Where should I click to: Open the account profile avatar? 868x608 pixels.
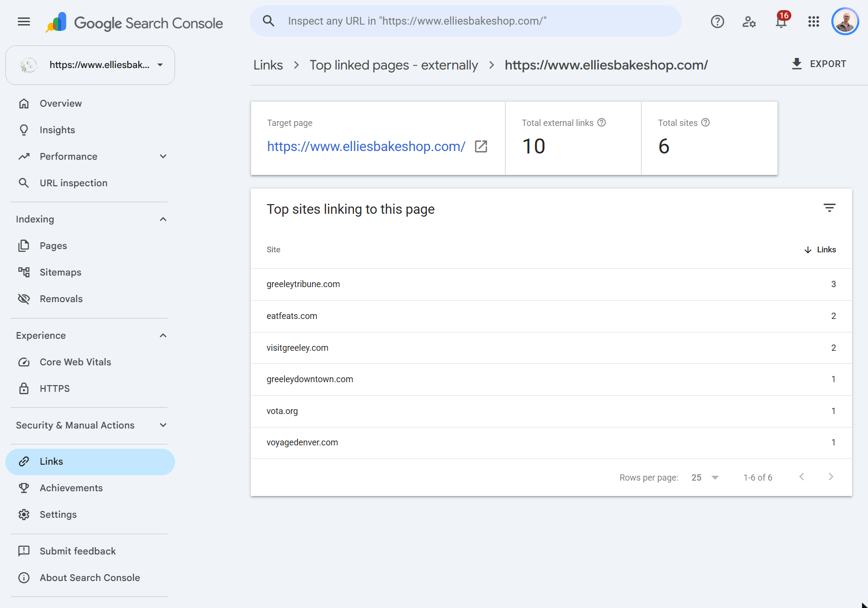pos(845,22)
